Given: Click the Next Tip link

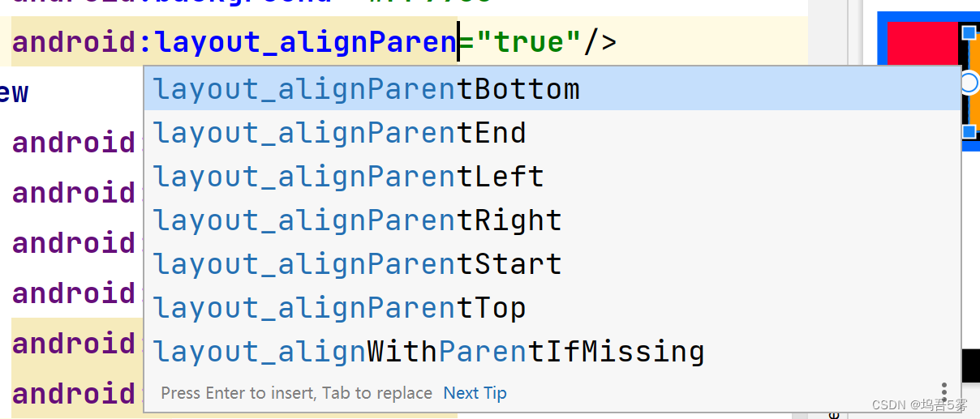Looking at the screenshot, I should click(475, 393).
